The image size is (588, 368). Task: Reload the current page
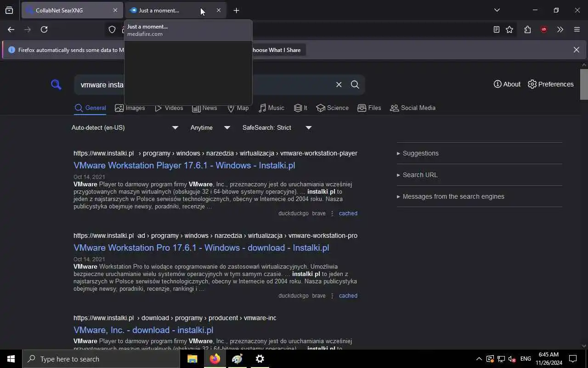pyautogui.click(x=44, y=29)
